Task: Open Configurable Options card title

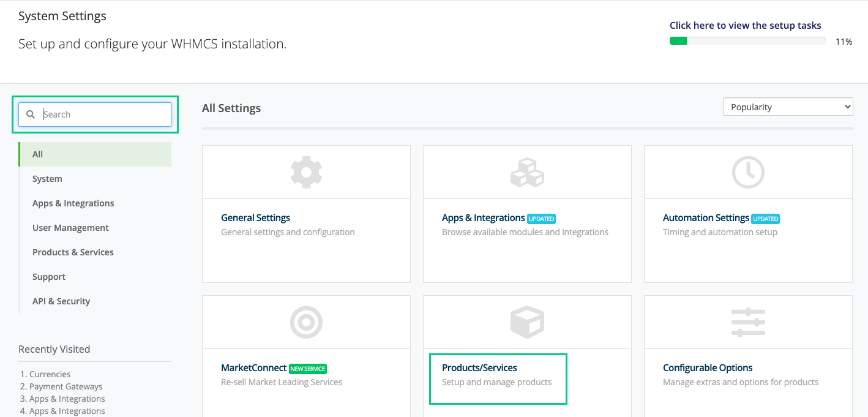Action: point(708,368)
